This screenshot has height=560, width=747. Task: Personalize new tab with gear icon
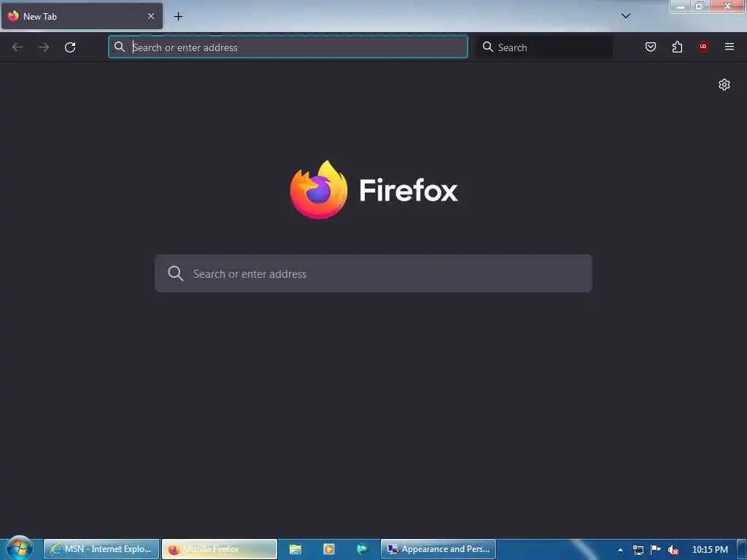pos(724,85)
